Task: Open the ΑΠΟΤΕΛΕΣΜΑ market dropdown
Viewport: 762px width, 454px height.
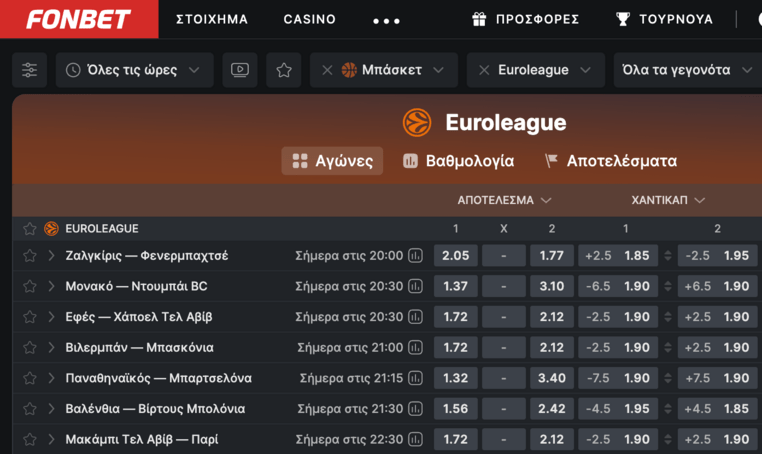Action: (x=505, y=200)
